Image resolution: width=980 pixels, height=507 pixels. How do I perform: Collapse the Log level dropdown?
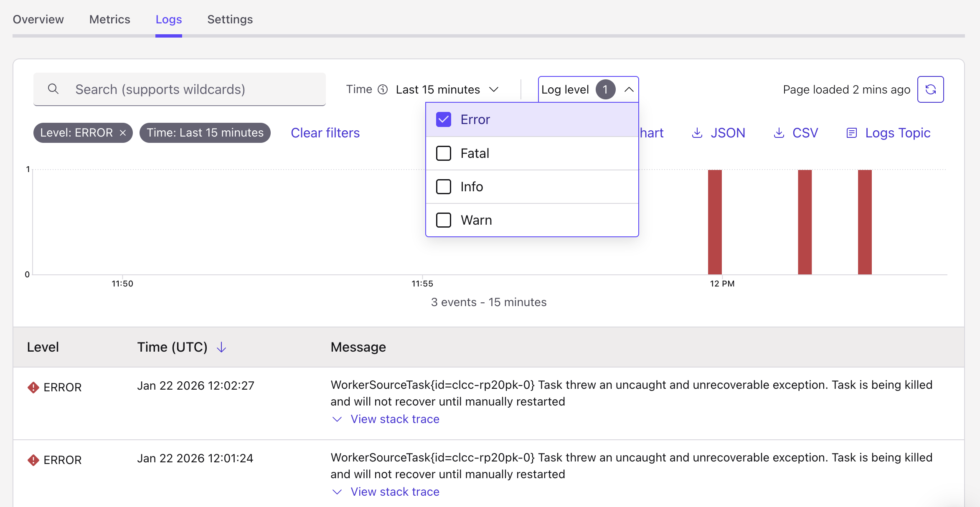coord(629,89)
